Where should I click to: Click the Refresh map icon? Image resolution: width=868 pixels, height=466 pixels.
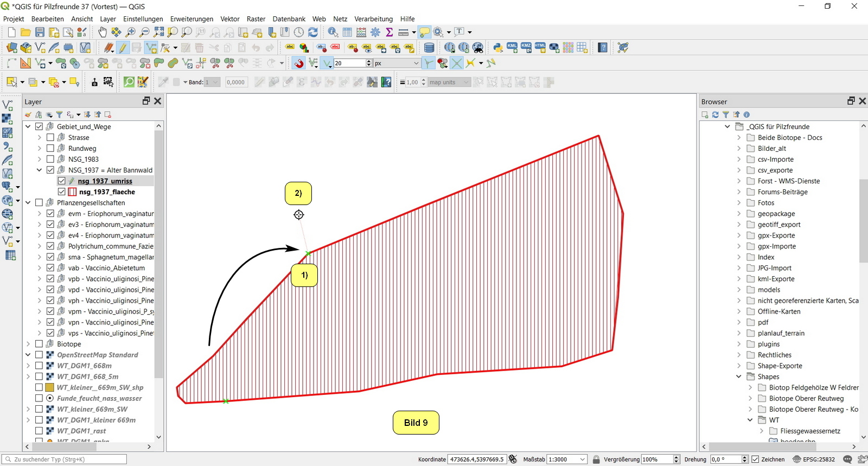[313, 33]
